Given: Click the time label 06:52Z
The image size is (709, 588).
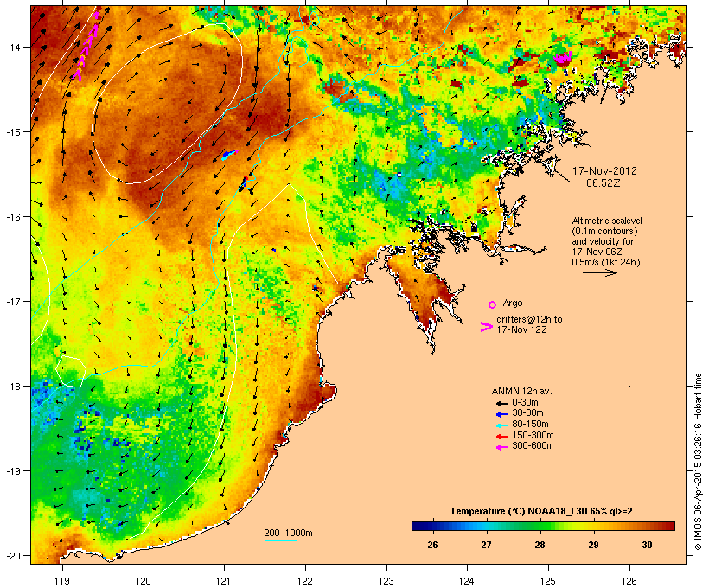Looking at the screenshot, I should (604, 183).
